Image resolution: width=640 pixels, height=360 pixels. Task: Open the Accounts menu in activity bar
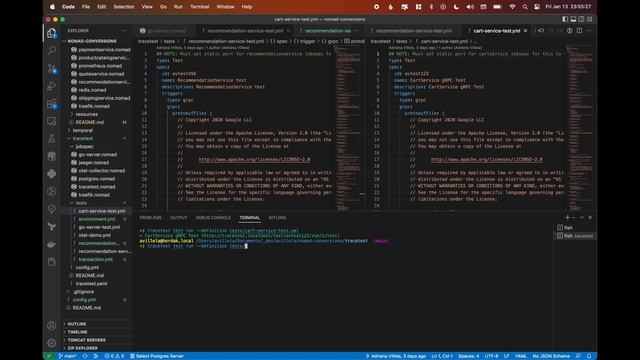pyautogui.click(x=51, y=325)
